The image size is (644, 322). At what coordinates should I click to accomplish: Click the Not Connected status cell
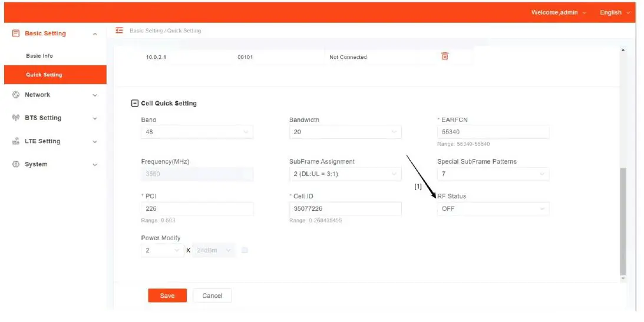(x=348, y=57)
